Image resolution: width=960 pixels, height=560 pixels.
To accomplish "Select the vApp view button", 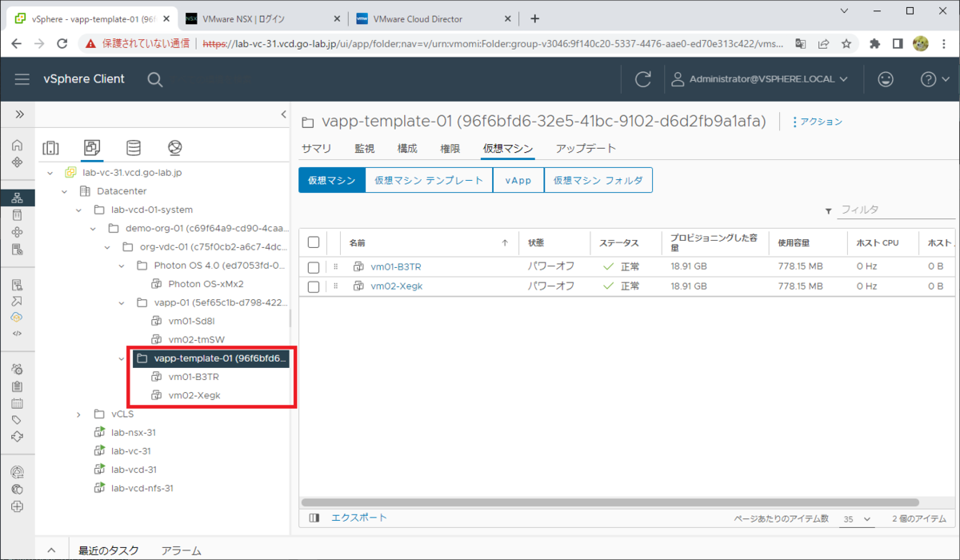I will [x=518, y=180].
